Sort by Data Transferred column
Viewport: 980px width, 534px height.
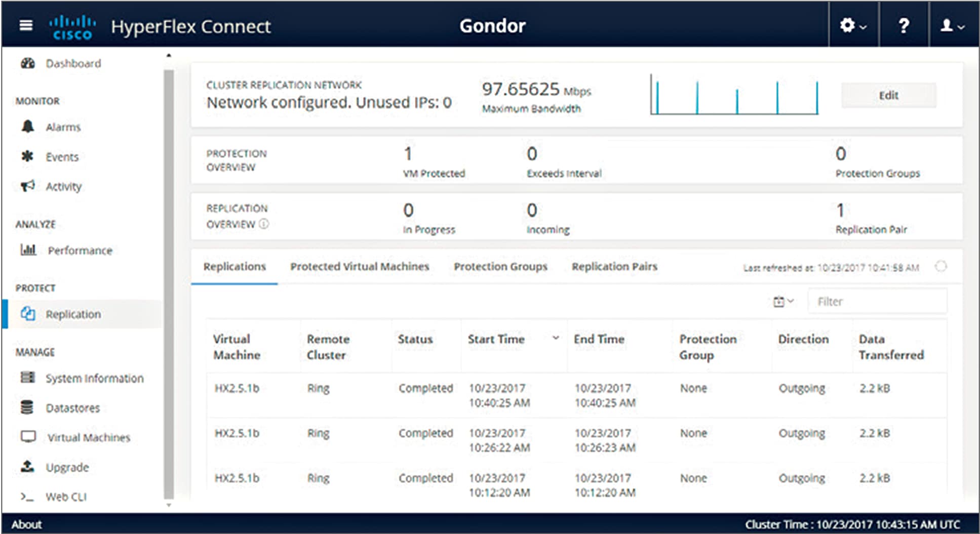[x=891, y=347]
